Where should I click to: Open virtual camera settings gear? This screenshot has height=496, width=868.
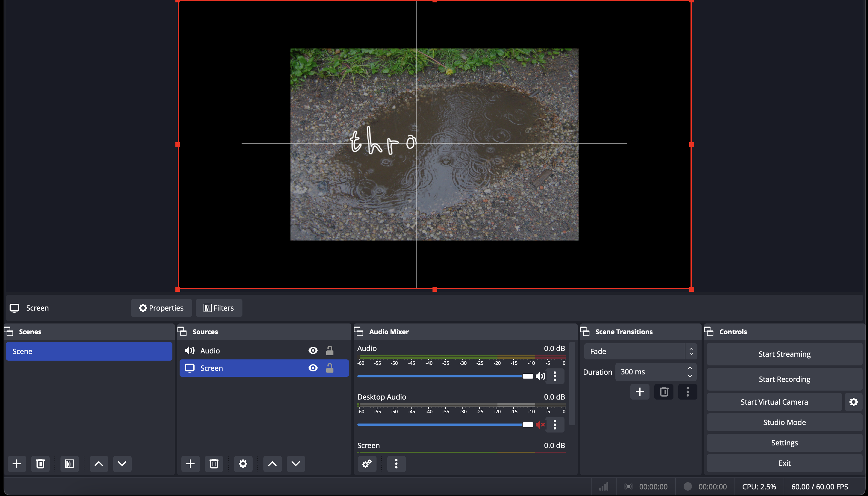click(x=853, y=402)
